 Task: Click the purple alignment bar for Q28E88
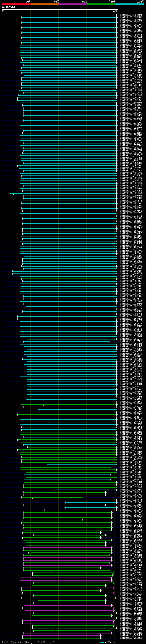coord(68,560)
